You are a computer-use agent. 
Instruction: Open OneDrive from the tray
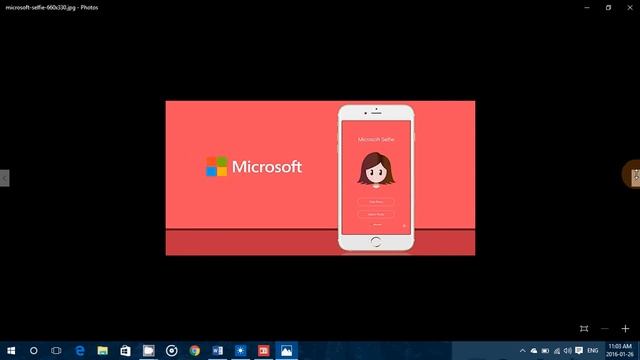coord(534,351)
